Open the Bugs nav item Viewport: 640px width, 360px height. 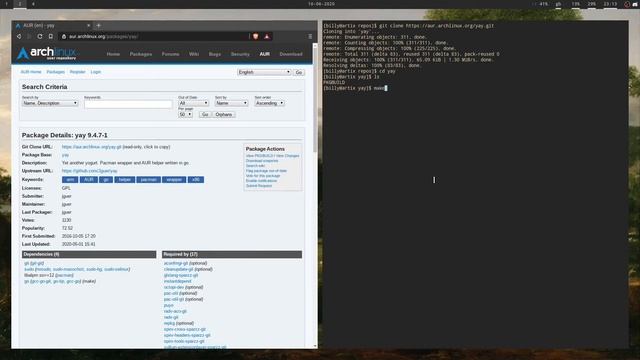point(215,54)
